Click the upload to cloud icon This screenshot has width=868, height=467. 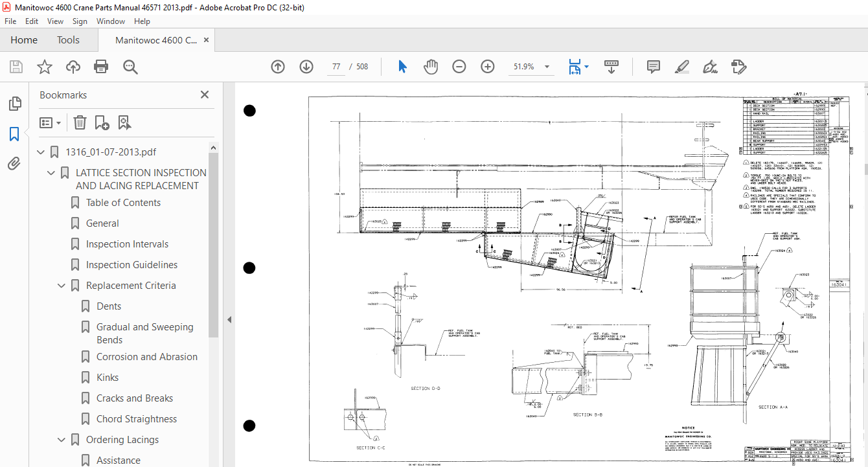(x=73, y=67)
